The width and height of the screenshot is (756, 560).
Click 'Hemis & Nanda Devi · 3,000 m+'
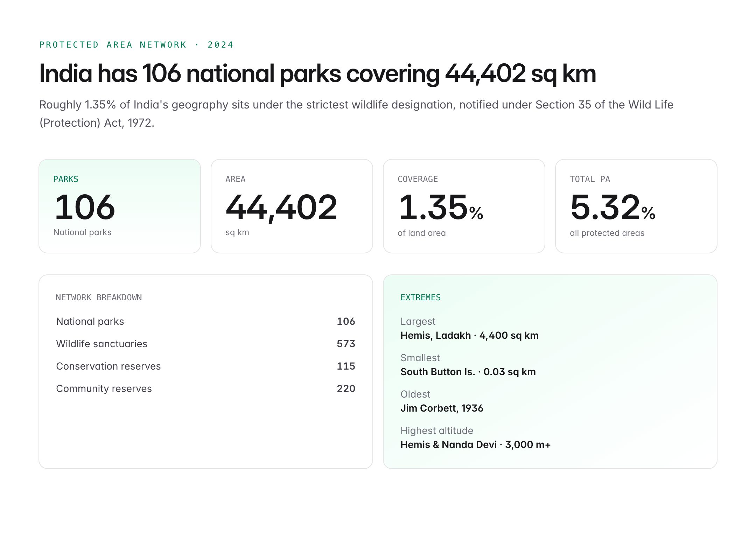coord(476,444)
